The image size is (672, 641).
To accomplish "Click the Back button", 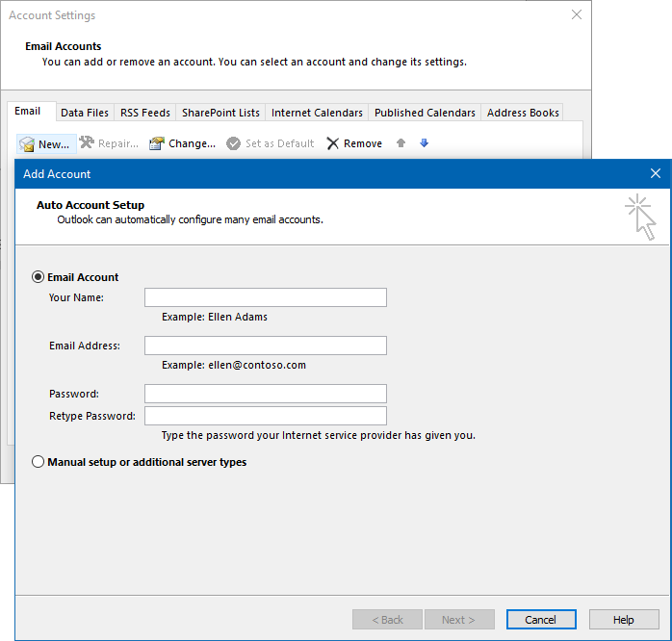I will pyautogui.click(x=387, y=620).
